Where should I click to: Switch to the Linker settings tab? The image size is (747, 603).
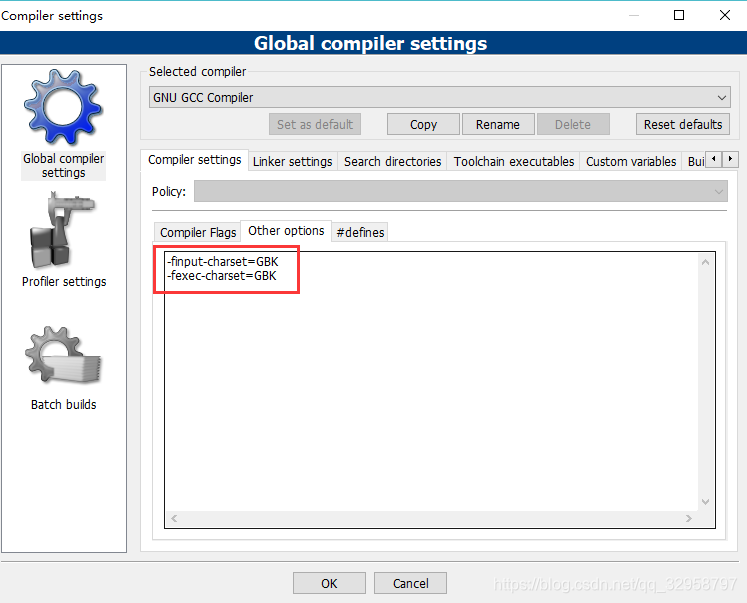[x=293, y=161]
